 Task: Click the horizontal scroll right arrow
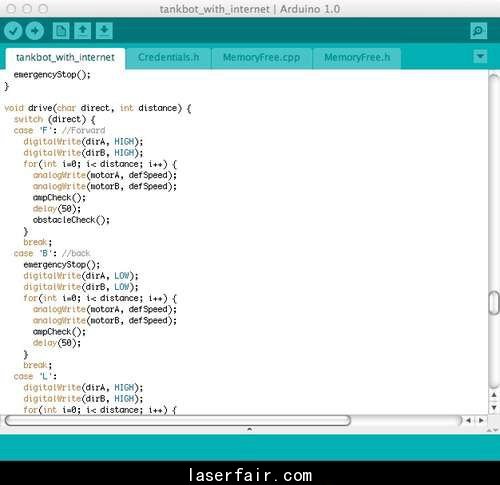click(481, 420)
